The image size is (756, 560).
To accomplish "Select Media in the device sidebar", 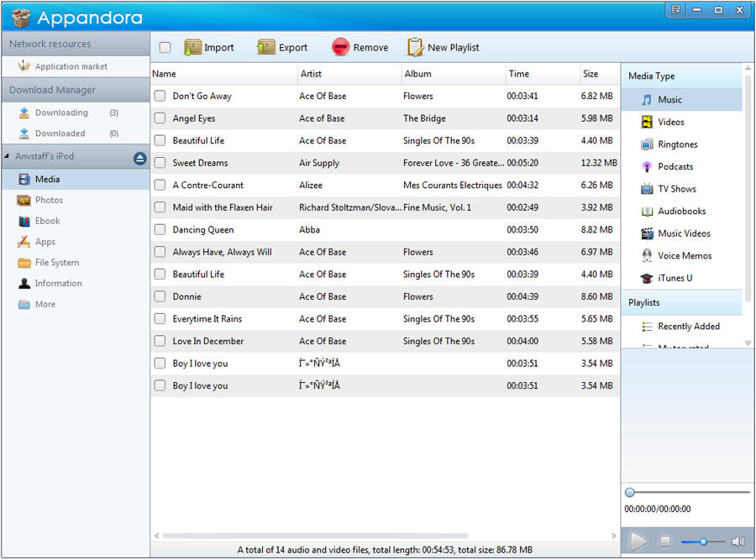I will [x=76, y=180].
